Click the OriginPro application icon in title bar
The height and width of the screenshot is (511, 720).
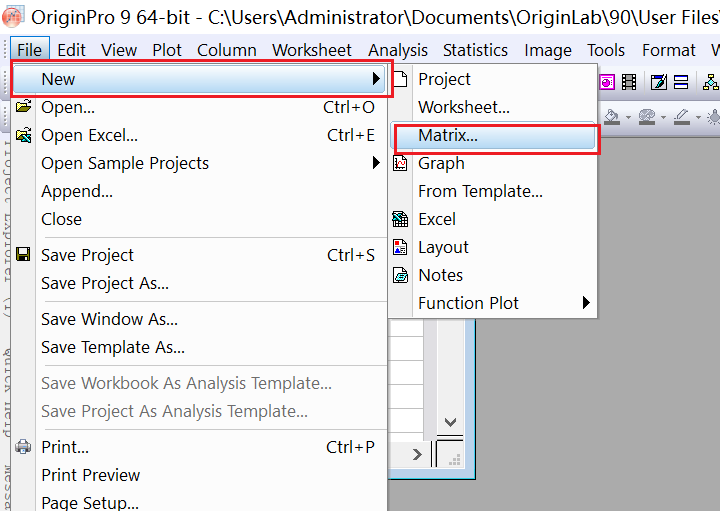(x=12, y=16)
